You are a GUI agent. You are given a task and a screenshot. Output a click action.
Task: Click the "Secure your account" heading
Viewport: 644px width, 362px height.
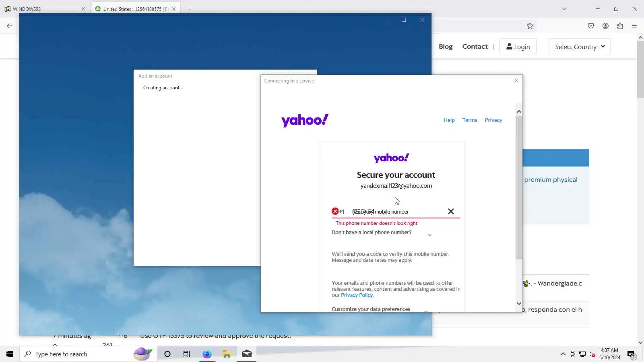coord(396,175)
